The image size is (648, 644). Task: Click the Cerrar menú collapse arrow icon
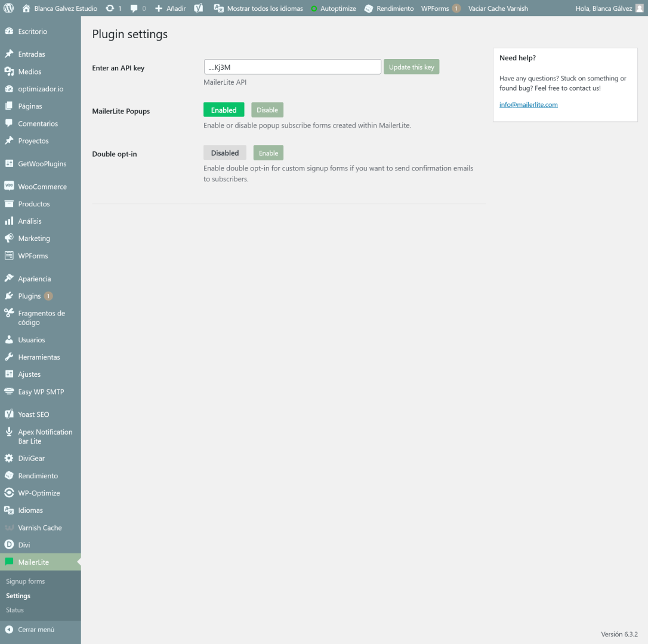point(9,629)
